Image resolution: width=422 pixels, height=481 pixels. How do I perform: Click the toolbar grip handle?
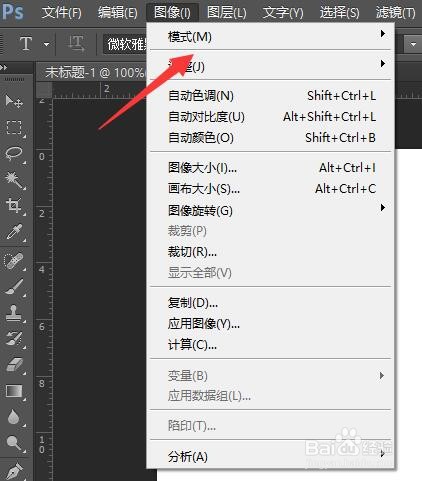tap(14, 79)
